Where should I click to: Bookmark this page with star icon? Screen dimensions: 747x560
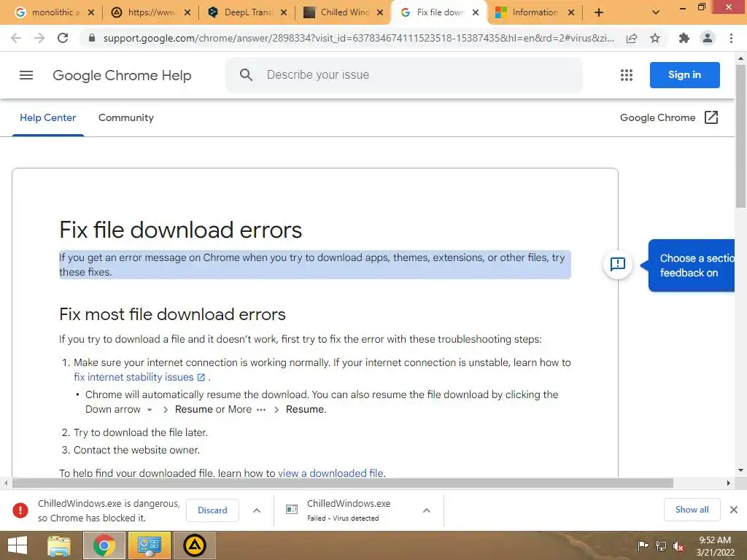coord(655,38)
